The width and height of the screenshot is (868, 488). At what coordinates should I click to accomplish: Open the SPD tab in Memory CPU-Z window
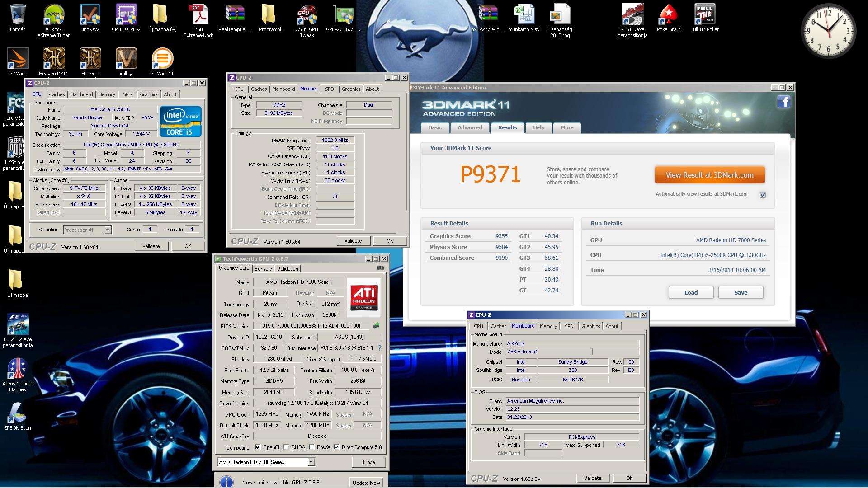pyautogui.click(x=330, y=89)
